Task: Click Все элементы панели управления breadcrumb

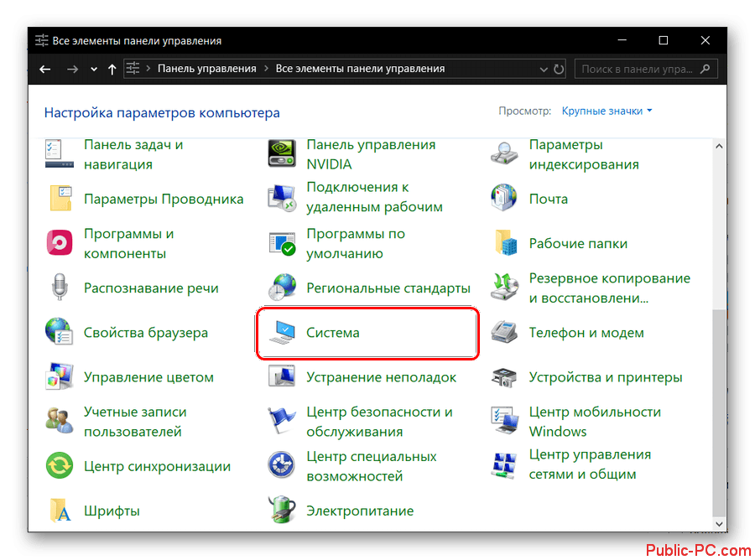Action: (360, 69)
